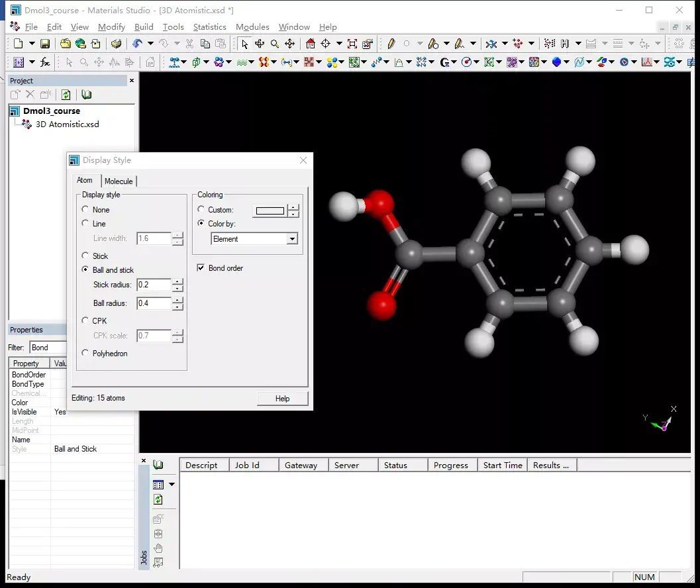Click the Sketch Atom pencil tool
Screen dimensions: 700x588
(x=391, y=44)
